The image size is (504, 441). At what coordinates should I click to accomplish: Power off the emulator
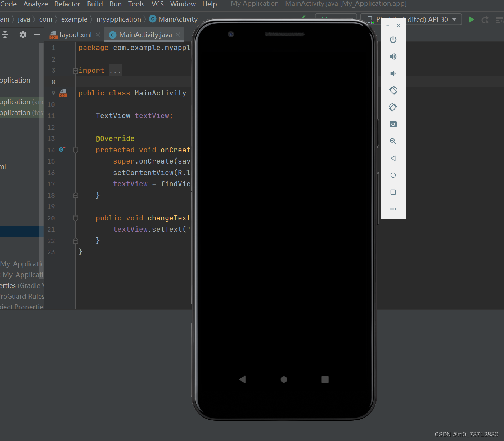(393, 40)
